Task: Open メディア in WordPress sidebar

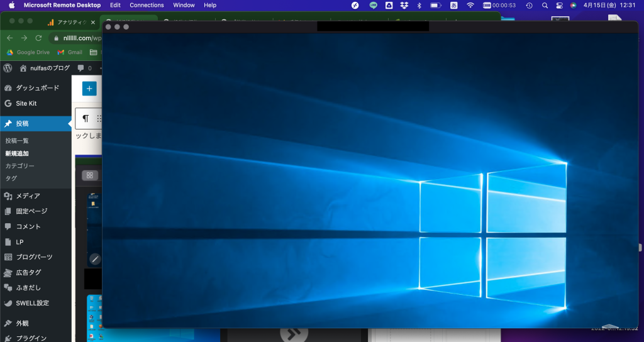Action: pos(36,196)
